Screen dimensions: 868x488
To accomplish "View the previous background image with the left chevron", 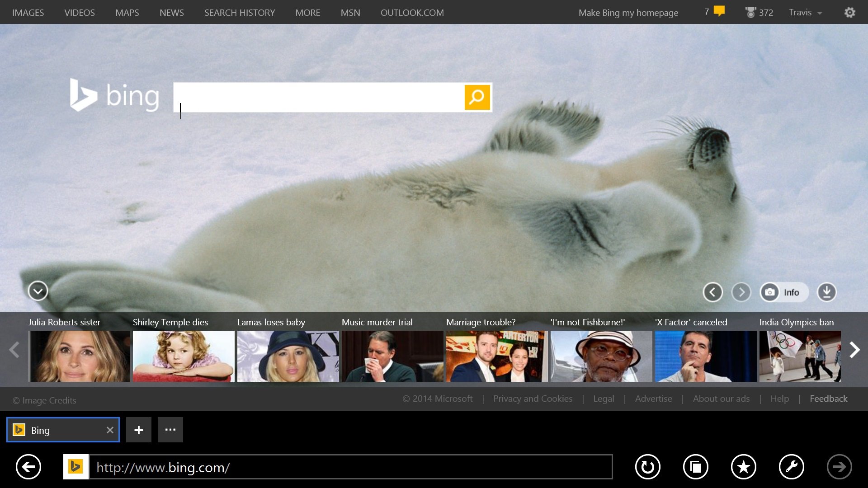I will click(x=713, y=292).
